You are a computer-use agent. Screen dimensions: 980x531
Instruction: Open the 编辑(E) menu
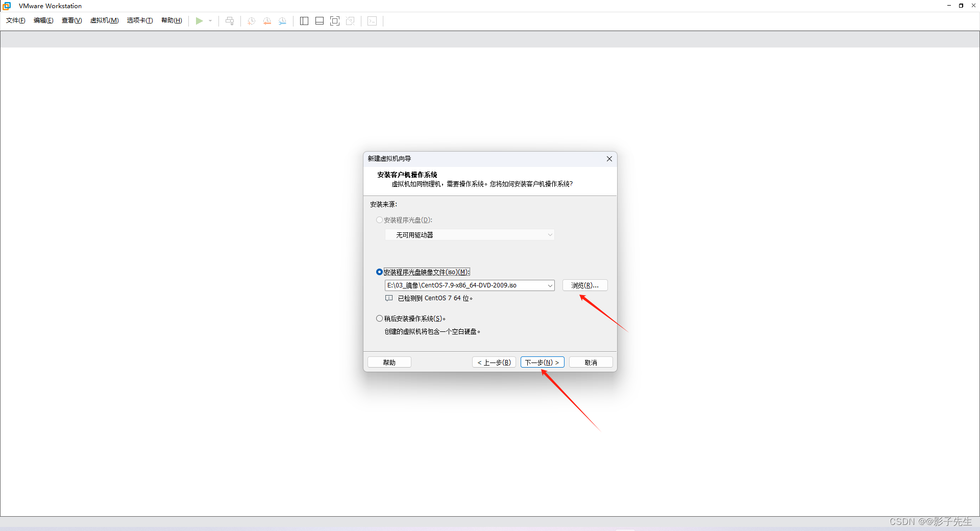coord(43,20)
